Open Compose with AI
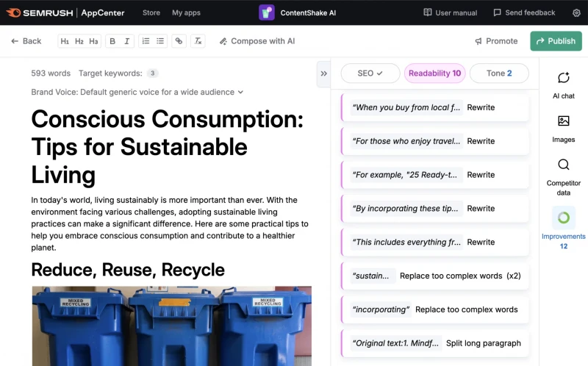Image resolution: width=588 pixels, height=366 pixels. [x=257, y=41]
